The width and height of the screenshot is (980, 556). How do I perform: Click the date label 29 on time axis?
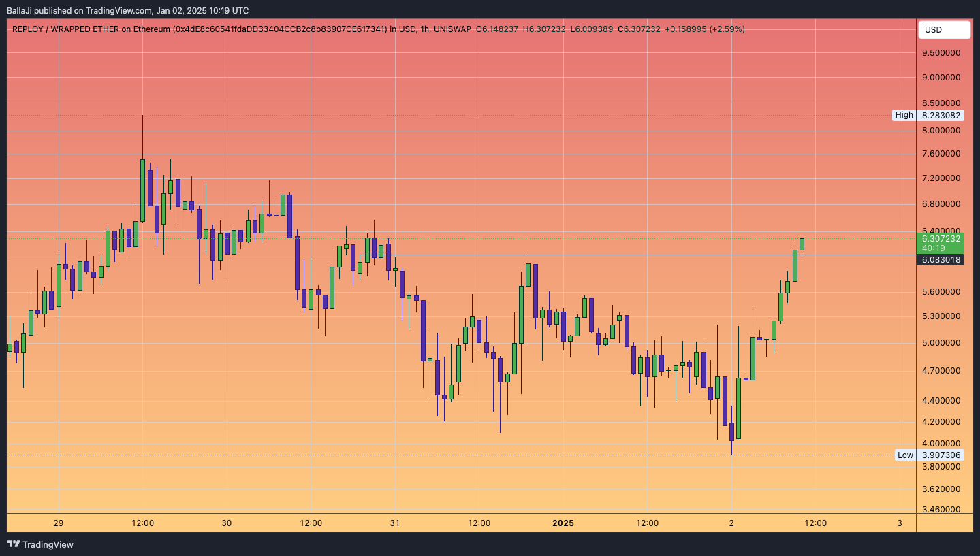coord(59,523)
